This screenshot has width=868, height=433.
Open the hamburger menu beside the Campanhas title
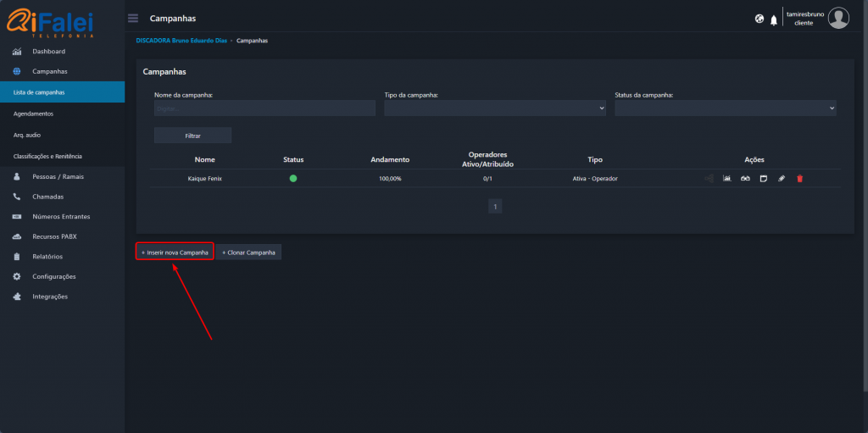(133, 19)
